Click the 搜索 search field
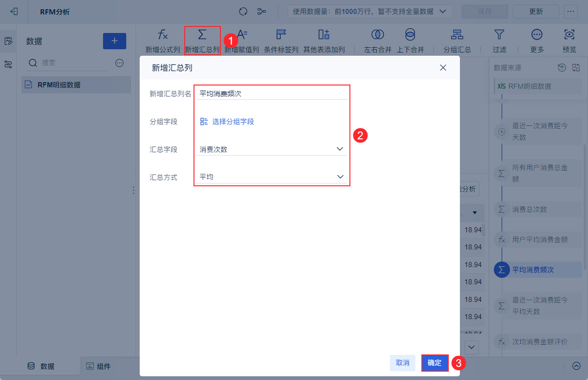588x380 pixels. click(x=68, y=63)
